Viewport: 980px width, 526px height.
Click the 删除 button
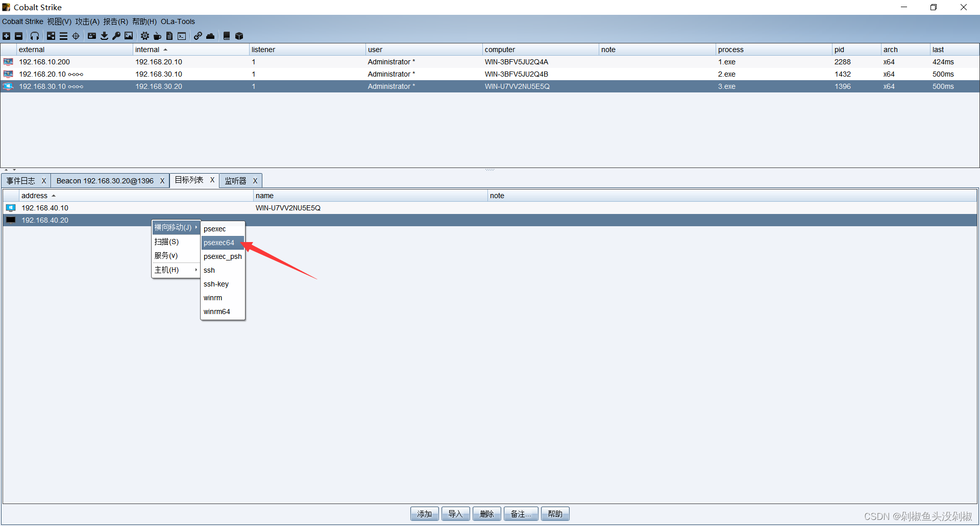click(487, 514)
